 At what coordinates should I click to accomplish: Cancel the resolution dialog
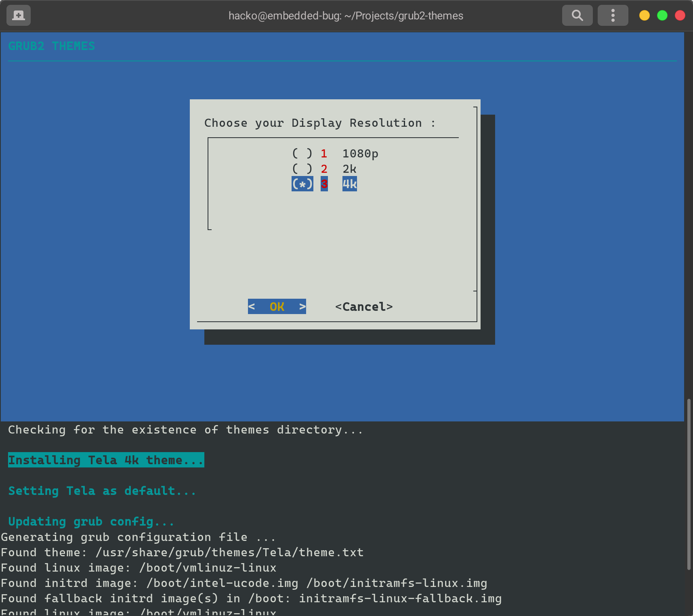pyautogui.click(x=364, y=307)
